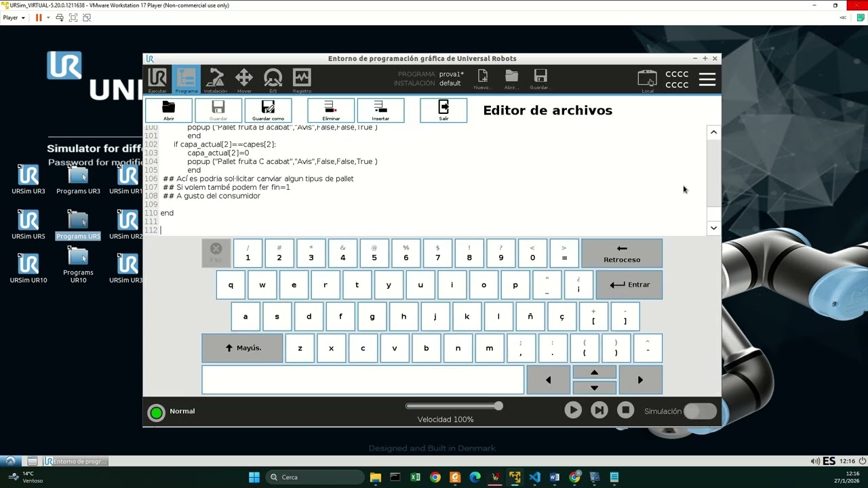Click line 110 'end' in the editor

167,213
